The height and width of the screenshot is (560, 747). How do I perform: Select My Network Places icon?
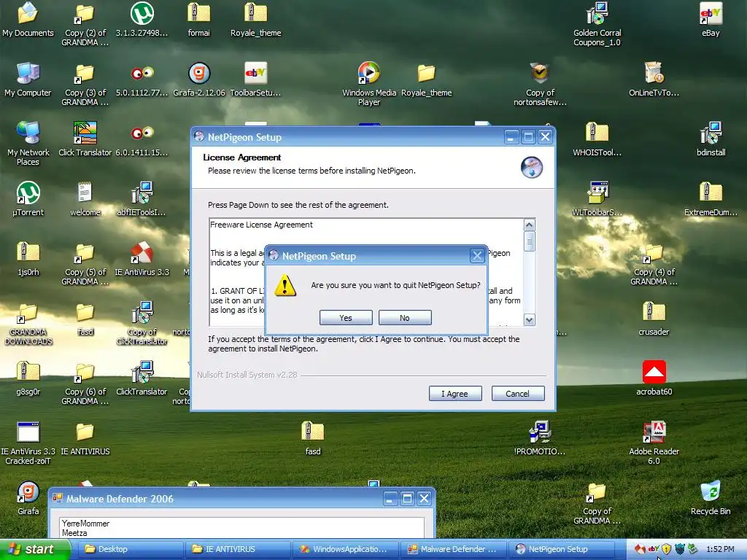pyautogui.click(x=28, y=144)
